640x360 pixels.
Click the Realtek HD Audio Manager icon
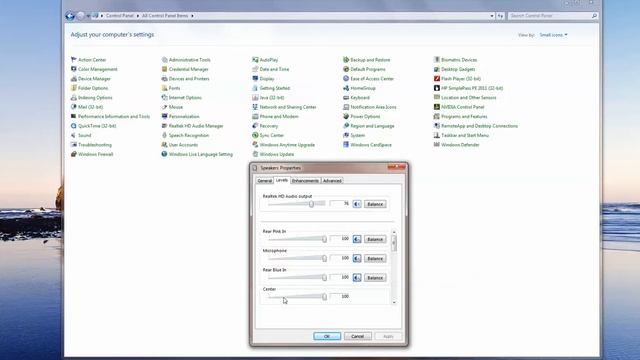(x=164, y=126)
